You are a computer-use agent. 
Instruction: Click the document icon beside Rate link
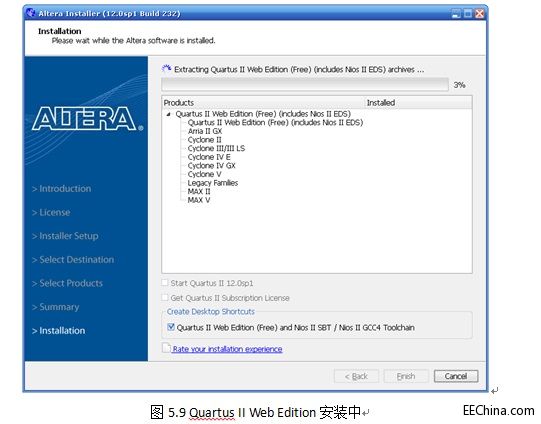point(166,348)
